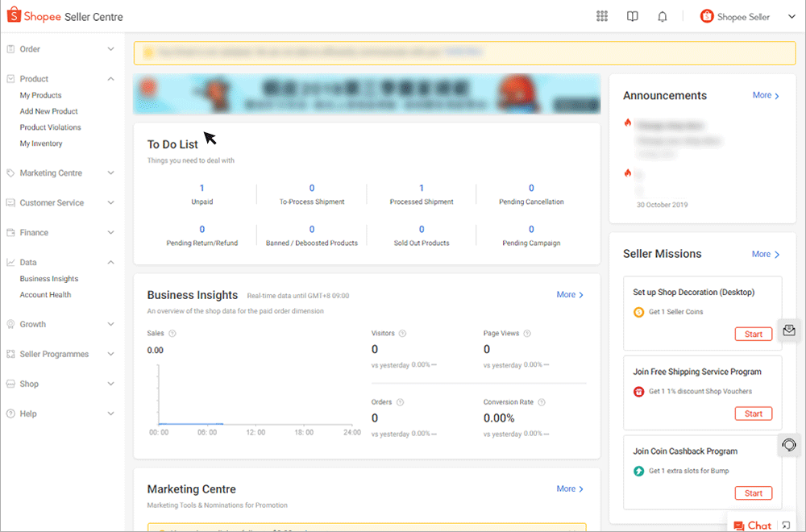The height and width of the screenshot is (532, 806).
Task: Start the Join Free Shipping Service Program mission
Action: 754,413
